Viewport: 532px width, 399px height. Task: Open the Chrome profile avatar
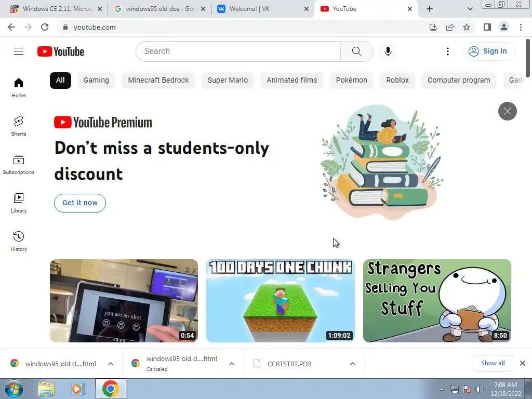[x=504, y=27]
